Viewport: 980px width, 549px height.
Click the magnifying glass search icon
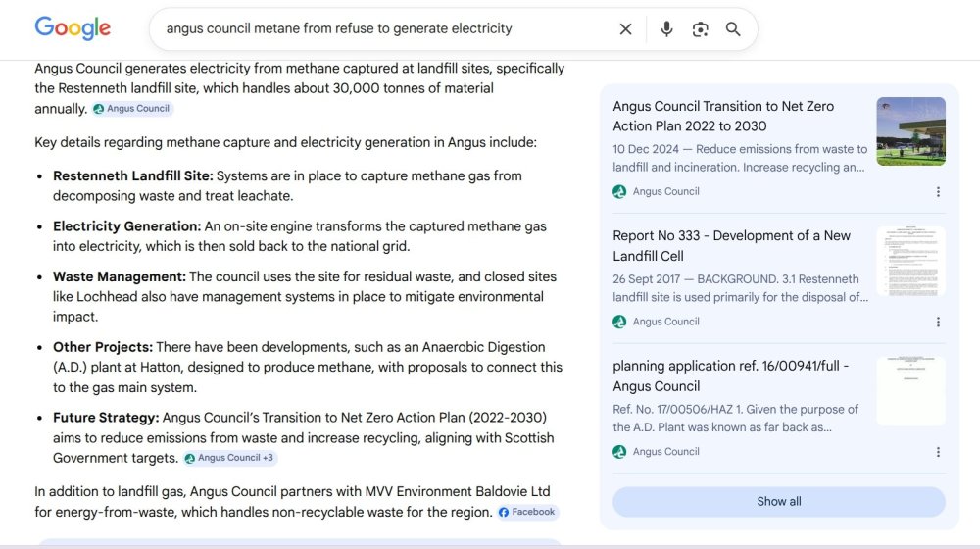point(733,28)
